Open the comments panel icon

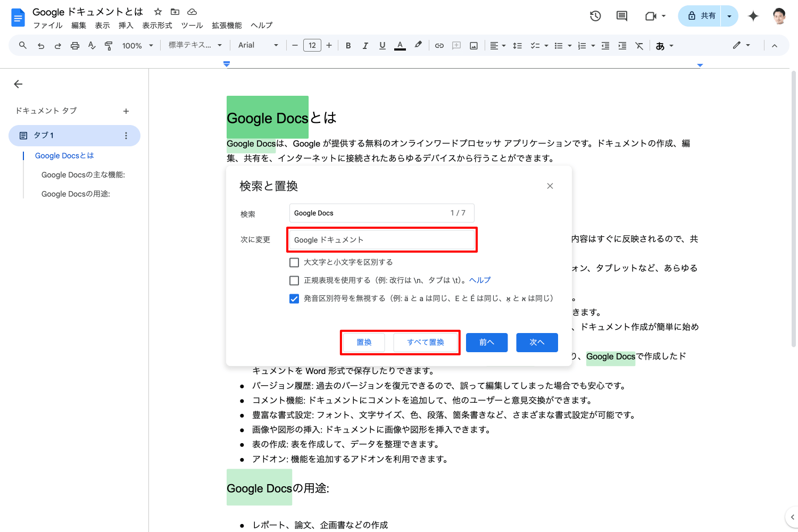[x=622, y=16]
